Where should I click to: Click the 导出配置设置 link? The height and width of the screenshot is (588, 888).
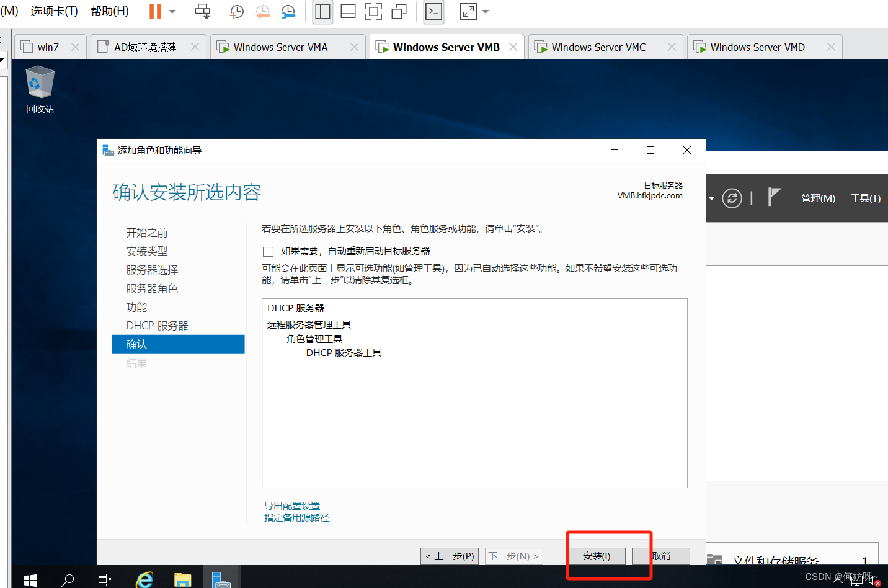coord(292,506)
